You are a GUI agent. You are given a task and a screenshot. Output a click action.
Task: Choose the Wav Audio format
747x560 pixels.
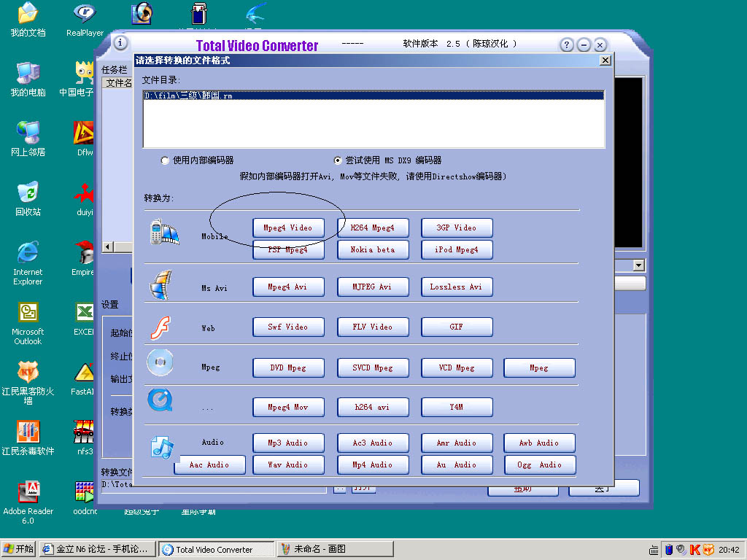coord(288,464)
